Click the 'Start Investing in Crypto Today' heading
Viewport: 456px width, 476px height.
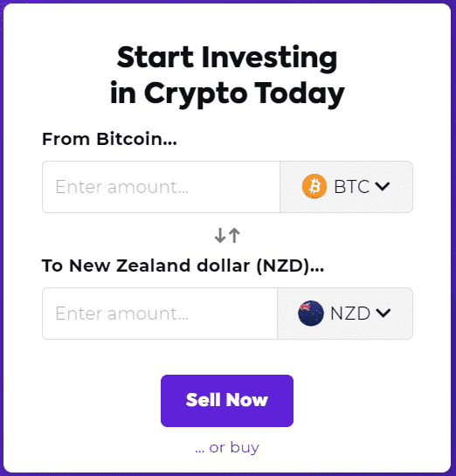[x=227, y=75]
